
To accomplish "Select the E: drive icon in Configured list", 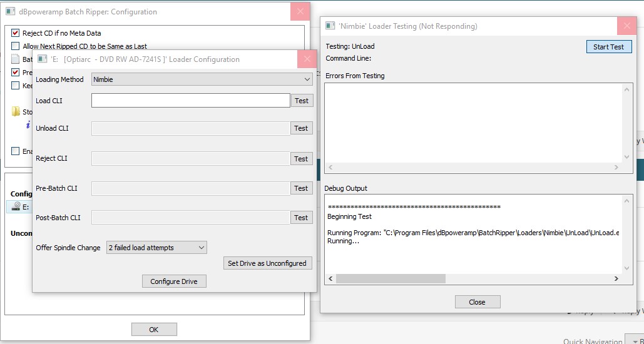I will [x=16, y=206].
